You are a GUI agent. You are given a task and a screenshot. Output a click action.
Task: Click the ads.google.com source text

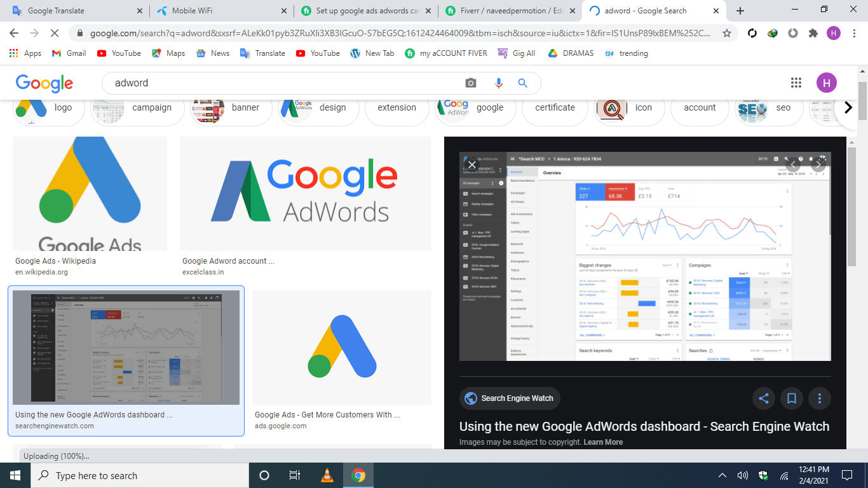pos(280,426)
